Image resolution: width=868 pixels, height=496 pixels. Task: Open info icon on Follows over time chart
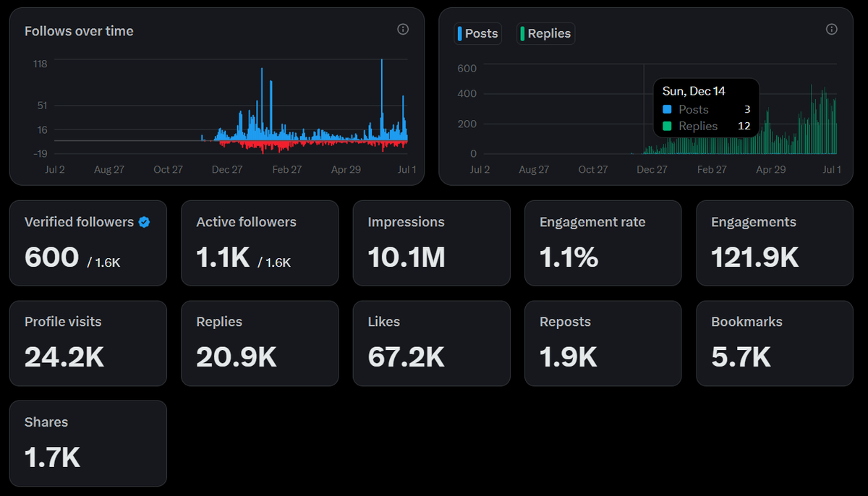(x=403, y=30)
